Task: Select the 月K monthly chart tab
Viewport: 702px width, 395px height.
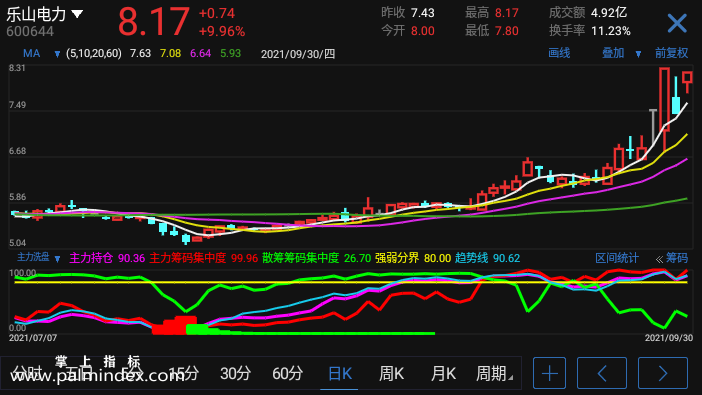Action: pyautogui.click(x=443, y=374)
